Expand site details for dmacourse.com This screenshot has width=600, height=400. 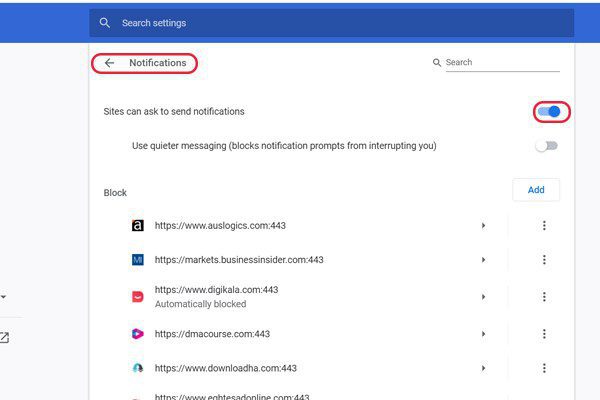pyautogui.click(x=484, y=334)
